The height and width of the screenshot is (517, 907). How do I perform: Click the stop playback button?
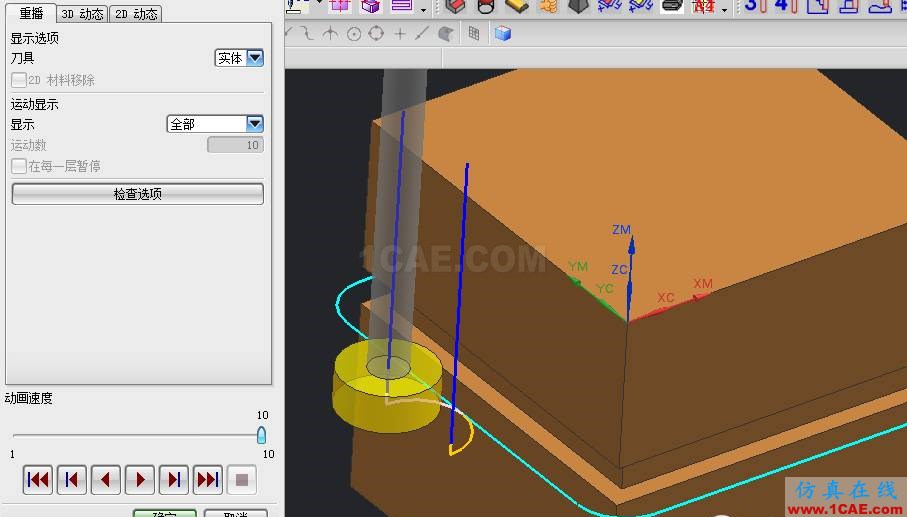(x=242, y=479)
